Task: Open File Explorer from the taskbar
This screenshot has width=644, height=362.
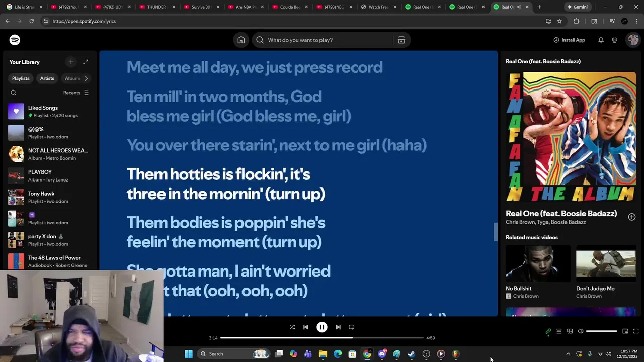Action: 323,354
